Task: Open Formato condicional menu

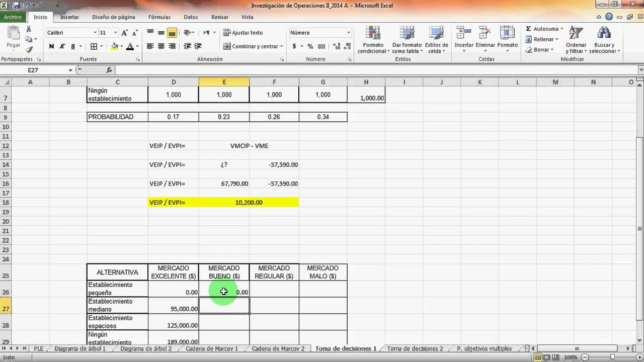Action: (x=373, y=40)
